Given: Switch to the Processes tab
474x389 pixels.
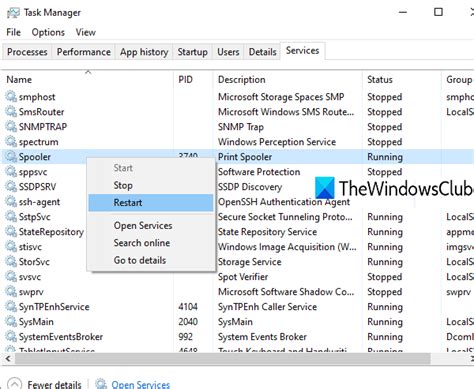Looking at the screenshot, I should (x=27, y=52).
